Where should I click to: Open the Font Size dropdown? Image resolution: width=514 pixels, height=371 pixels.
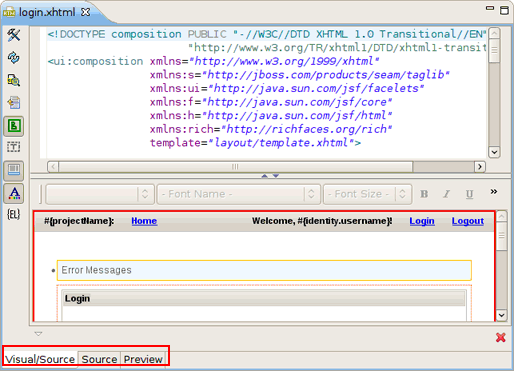[367, 194]
